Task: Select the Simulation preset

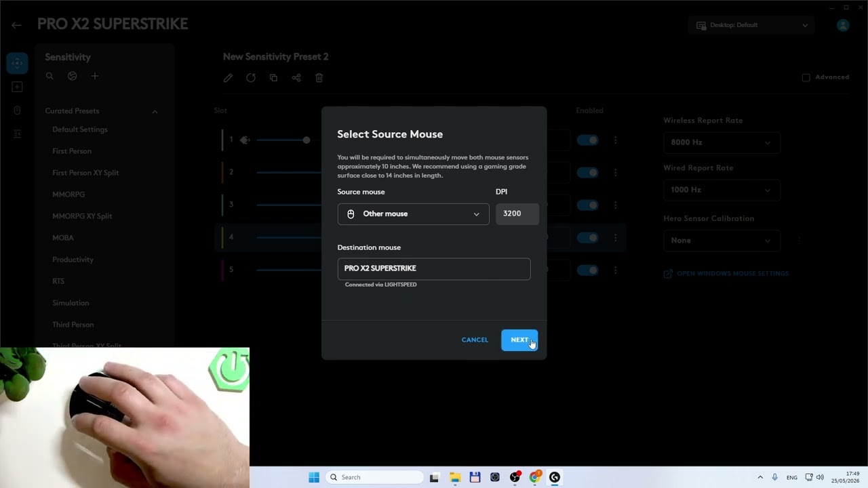Action: tap(71, 303)
